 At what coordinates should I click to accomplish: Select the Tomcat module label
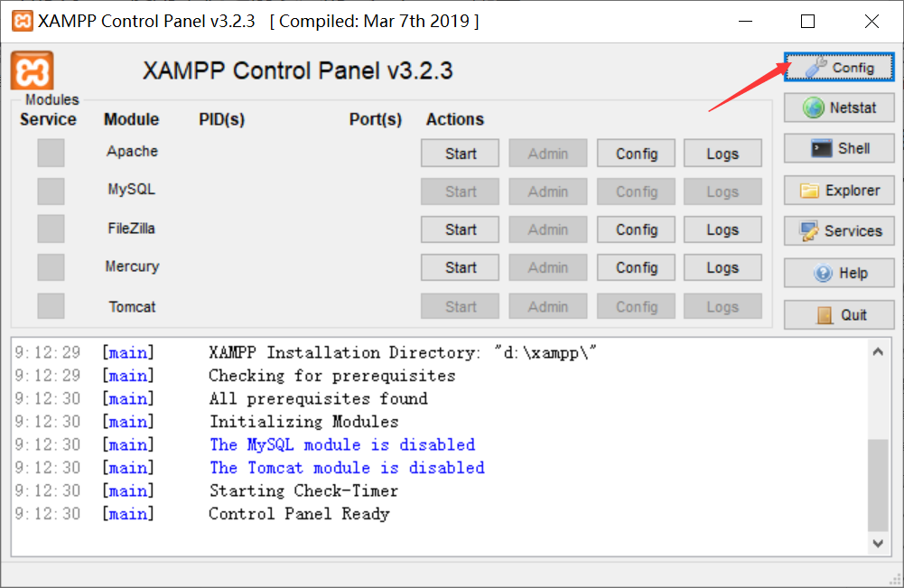[132, 307]
